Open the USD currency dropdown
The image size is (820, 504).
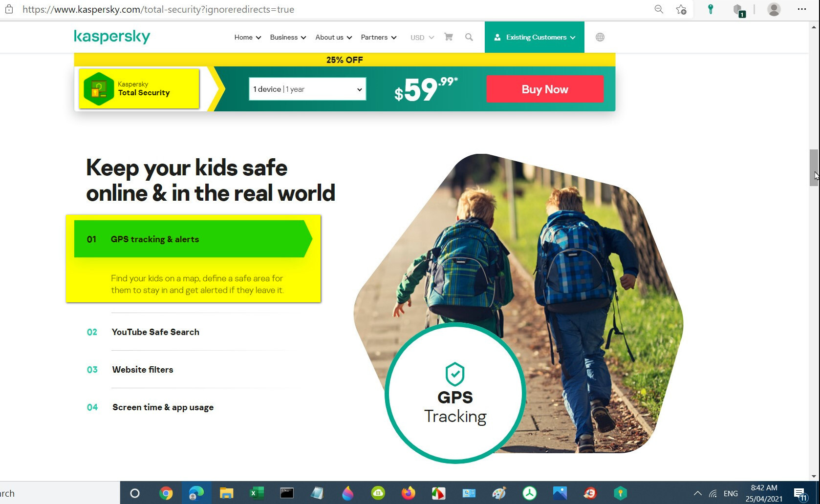[x=422, y=37]
